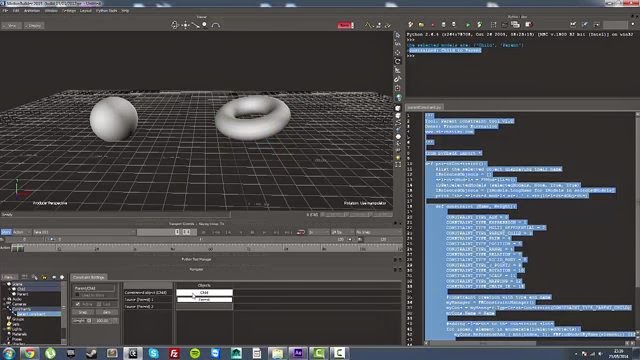This screenshot has height=360, width=640.
Task: Open the Take 001 dropdown
Action: coord(84,232)
